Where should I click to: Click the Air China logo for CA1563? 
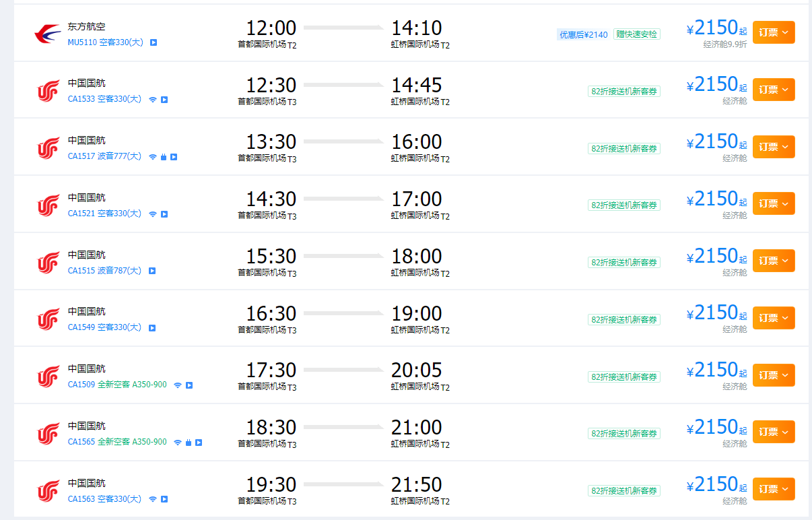pyautogui.click(x=48, y=490)
